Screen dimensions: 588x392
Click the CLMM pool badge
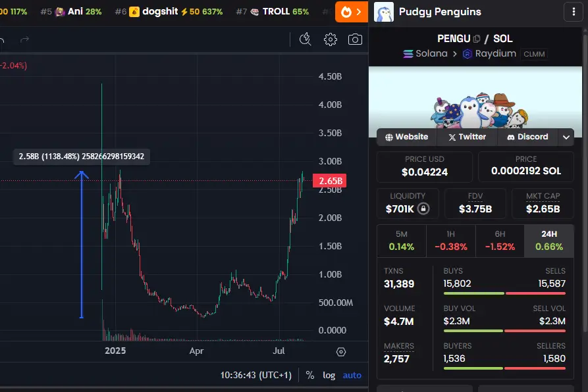[534, 54]
